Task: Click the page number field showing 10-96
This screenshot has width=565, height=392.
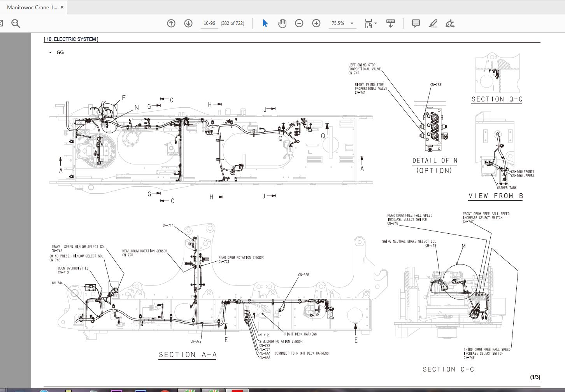Action: point(209,23)
